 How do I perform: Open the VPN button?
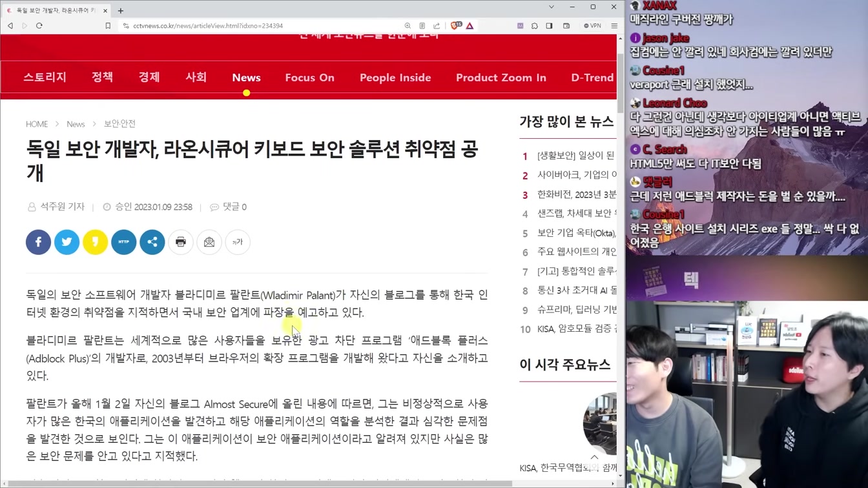click(592, 26)
